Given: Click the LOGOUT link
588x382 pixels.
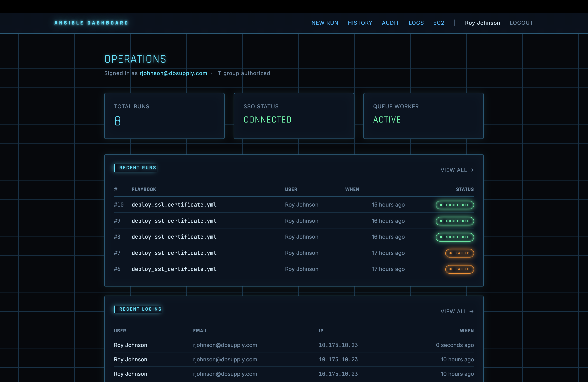Looking at the screenshot, I should tap(521, 23).
